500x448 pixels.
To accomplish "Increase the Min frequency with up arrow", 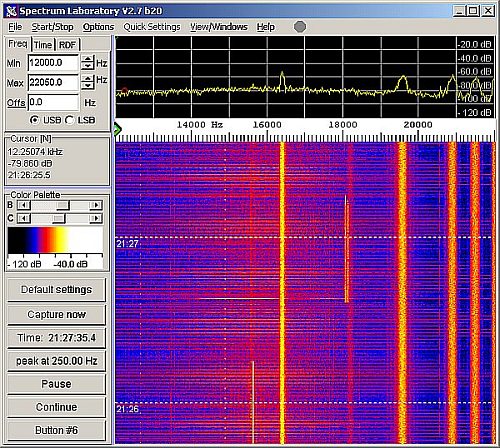I will [x=88, y=59].
